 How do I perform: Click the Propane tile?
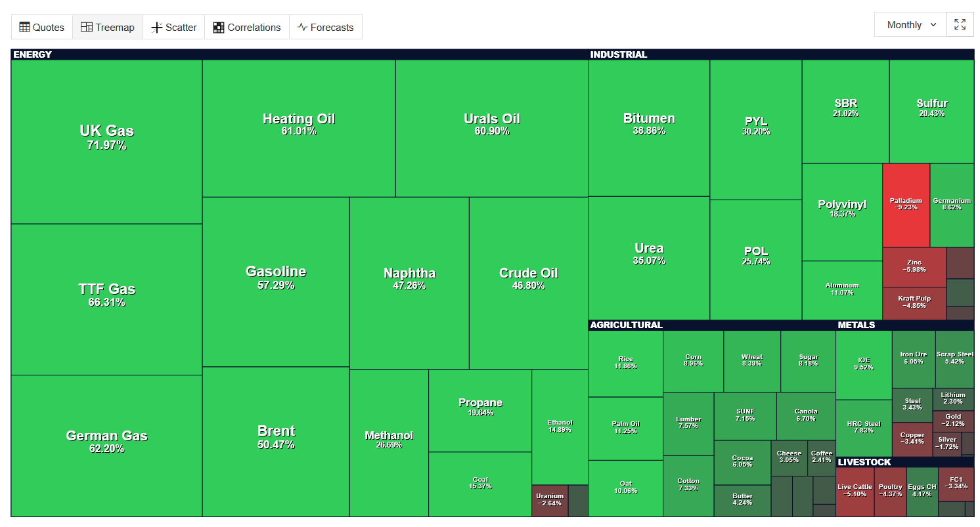click(x=480, y=411)
